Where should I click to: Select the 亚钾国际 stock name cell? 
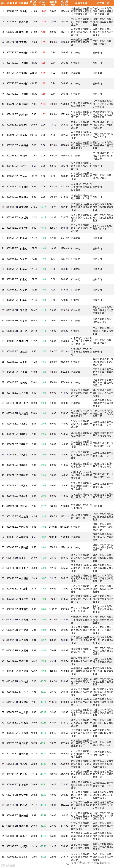[24, 341]
